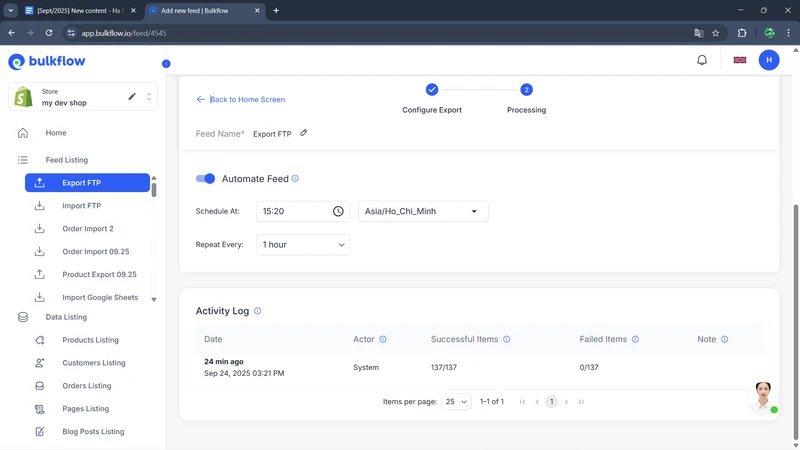Image resolution: width=800 pixels, height=450 pixels.
Task: Toggle the Automate Feed switch
Action: click(205, 179)
